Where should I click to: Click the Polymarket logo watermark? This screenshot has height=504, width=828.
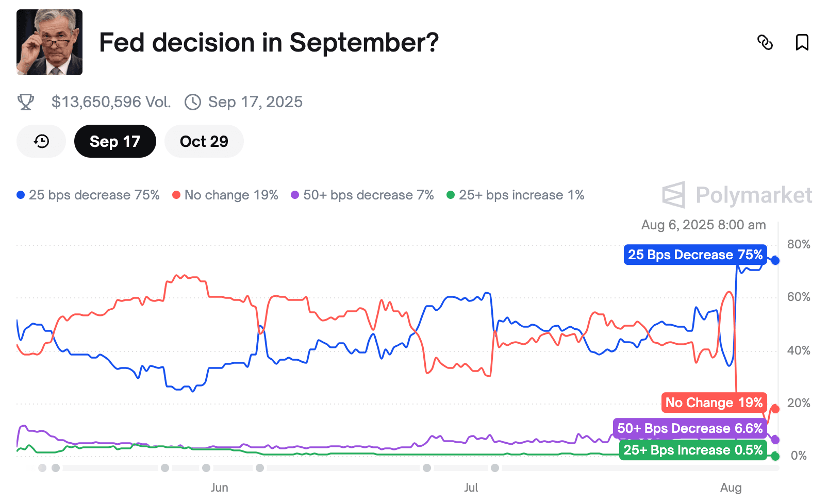pyautogui.click(x=737, y=195)
